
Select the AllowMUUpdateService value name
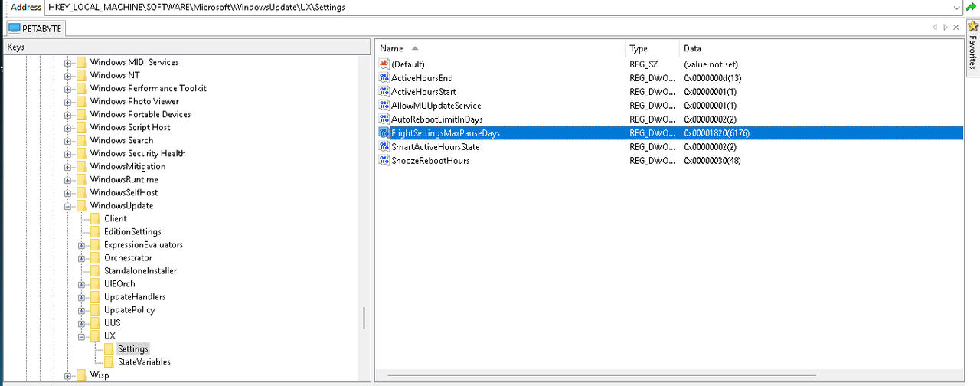click(x=436, y=106)
